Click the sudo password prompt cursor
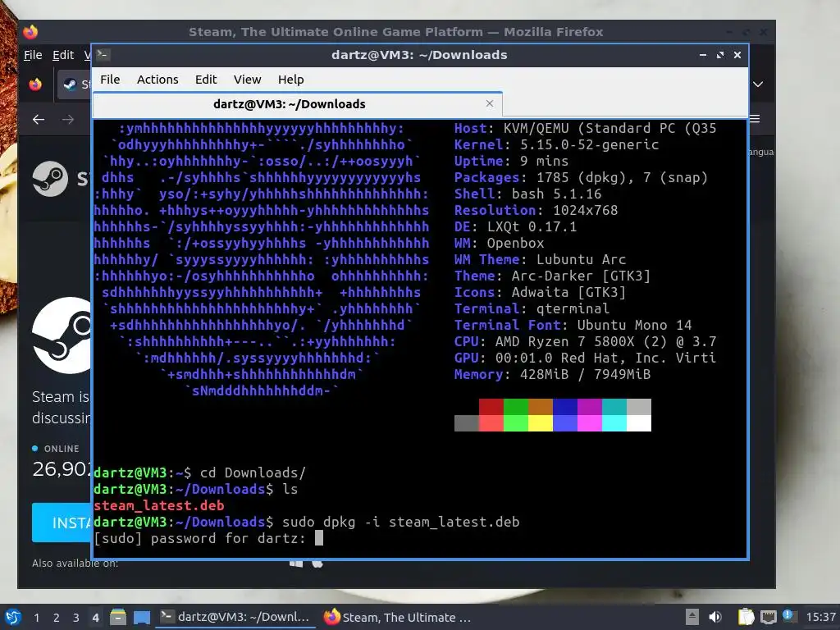The width and height of the screenshot is (840, 630). click(x=319, y=538)
